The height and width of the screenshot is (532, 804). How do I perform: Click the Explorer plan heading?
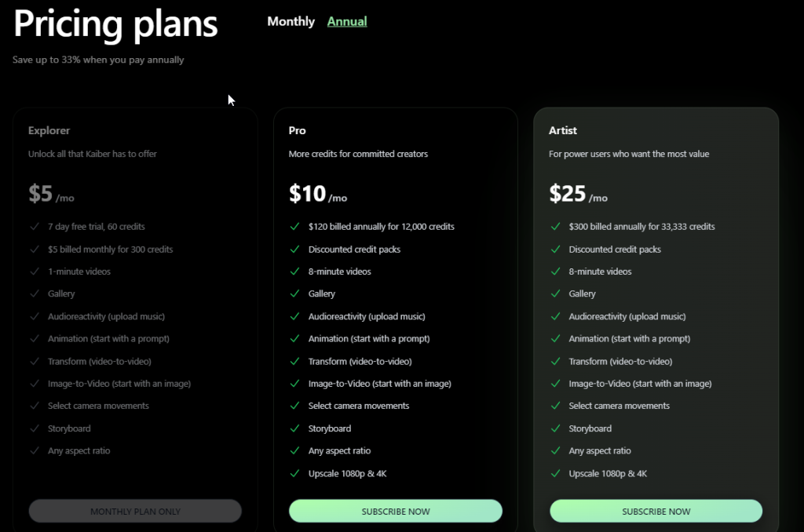coord(49,130)
